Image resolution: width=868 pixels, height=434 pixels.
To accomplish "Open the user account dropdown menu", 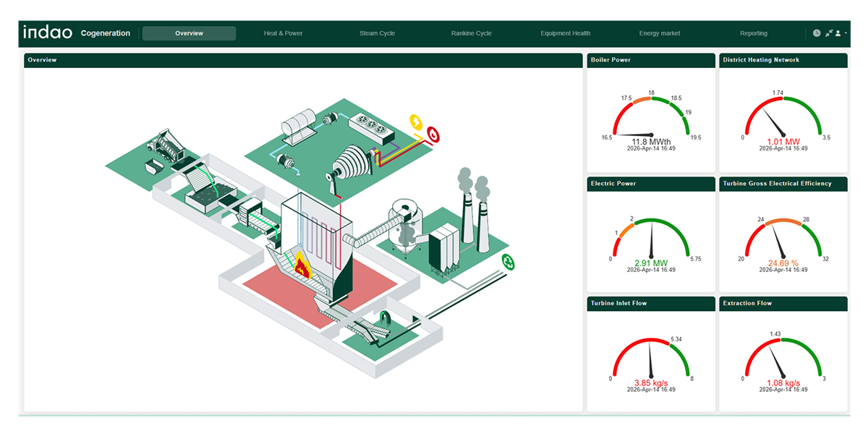I will click(x=841, y=33).
